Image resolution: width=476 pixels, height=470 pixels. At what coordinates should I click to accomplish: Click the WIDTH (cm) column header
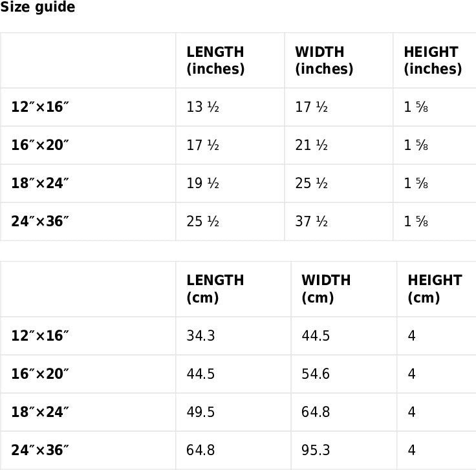tap(326, 289)
